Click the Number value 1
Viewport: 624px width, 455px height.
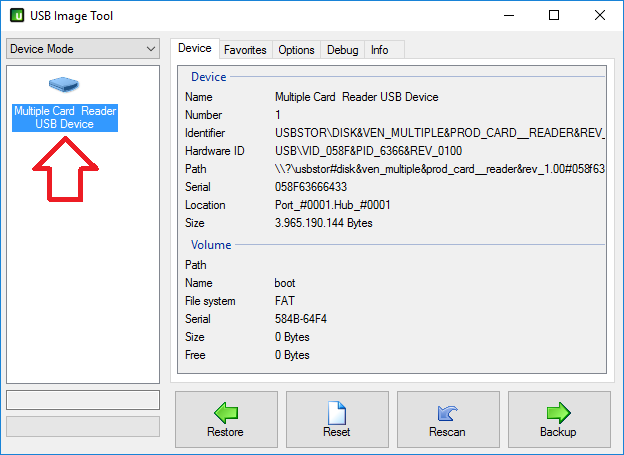(x=278, y=115)
